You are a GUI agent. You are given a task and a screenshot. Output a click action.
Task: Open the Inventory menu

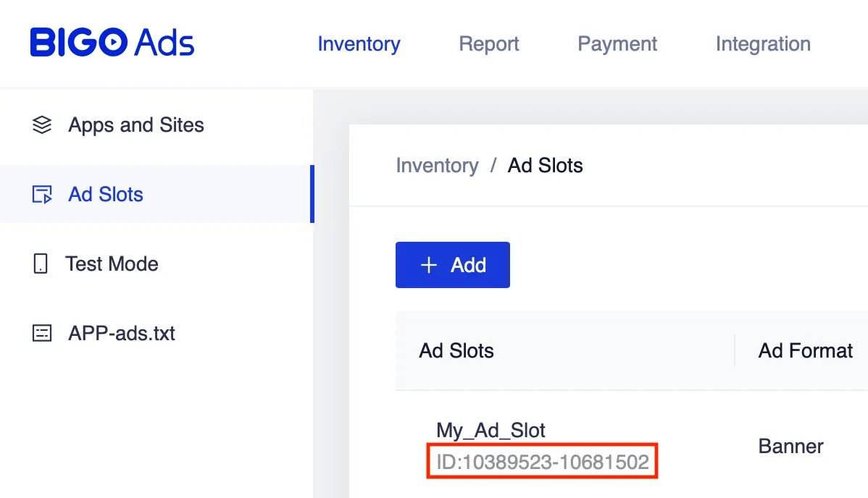point(359,44)
